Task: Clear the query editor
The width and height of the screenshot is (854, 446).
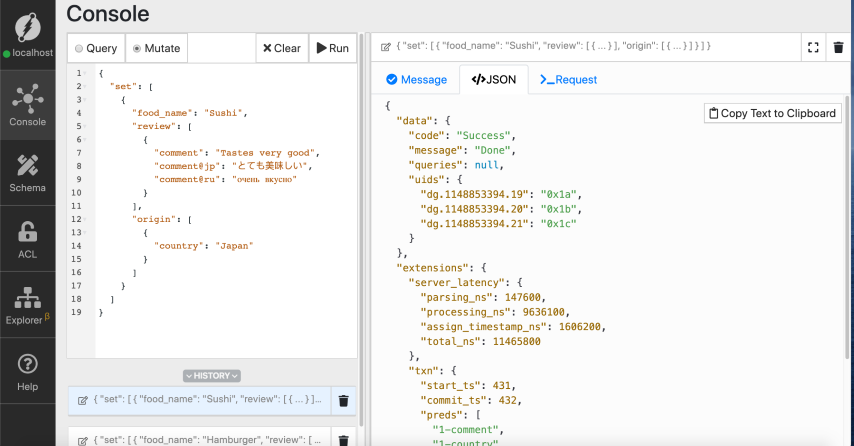Action: (280, 48)
